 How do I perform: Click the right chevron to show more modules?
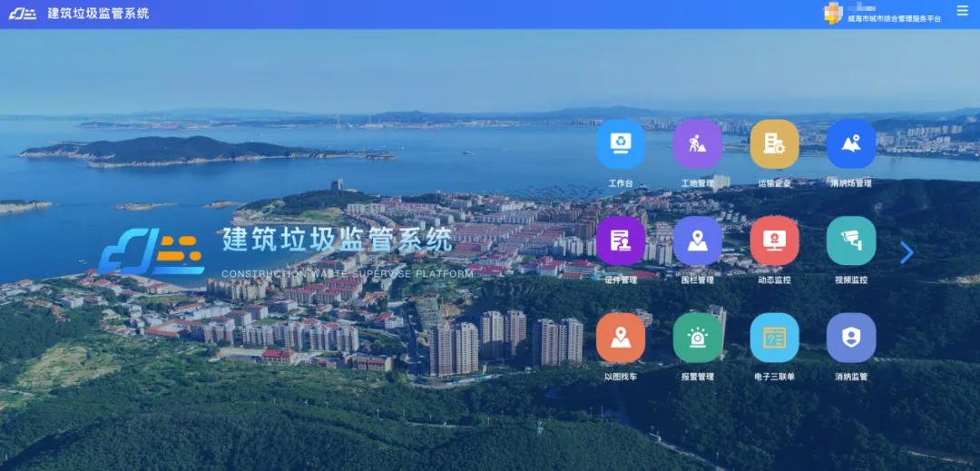(x=906, y=252)
